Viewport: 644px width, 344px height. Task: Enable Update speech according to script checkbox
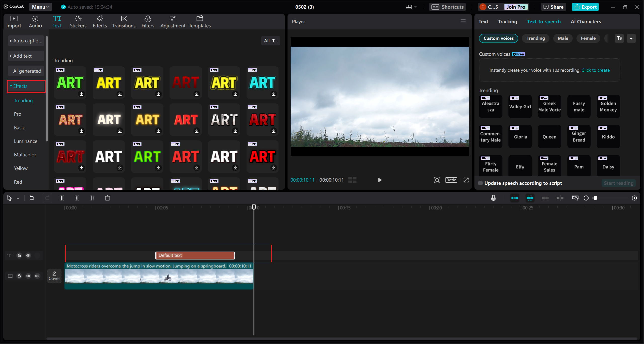(480, 183)
